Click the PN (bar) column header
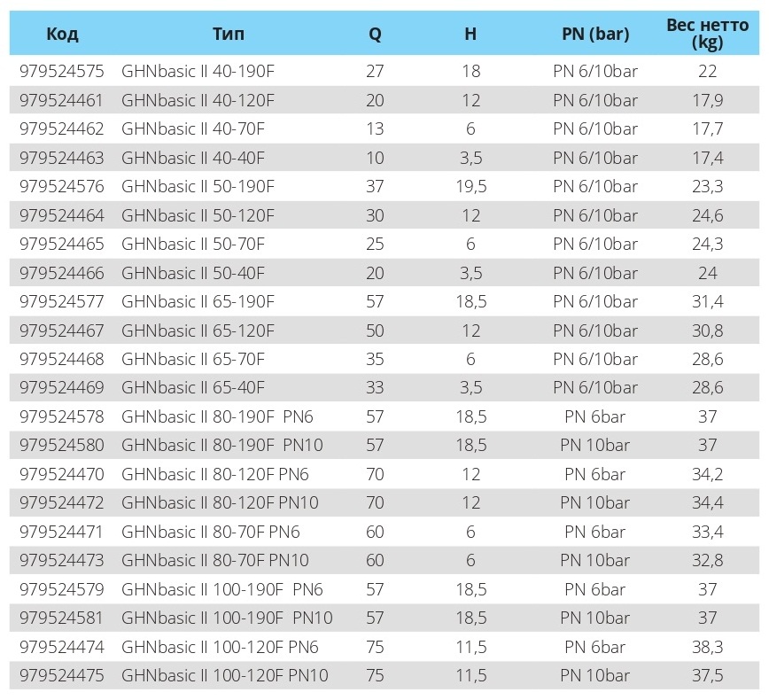 (595, 35)
